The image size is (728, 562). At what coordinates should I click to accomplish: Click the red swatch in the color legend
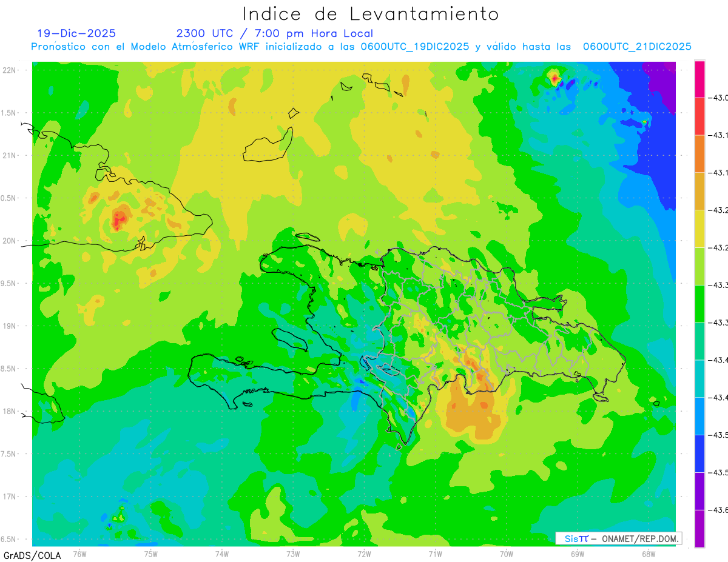pyautogui.click(x=699, y=116)
